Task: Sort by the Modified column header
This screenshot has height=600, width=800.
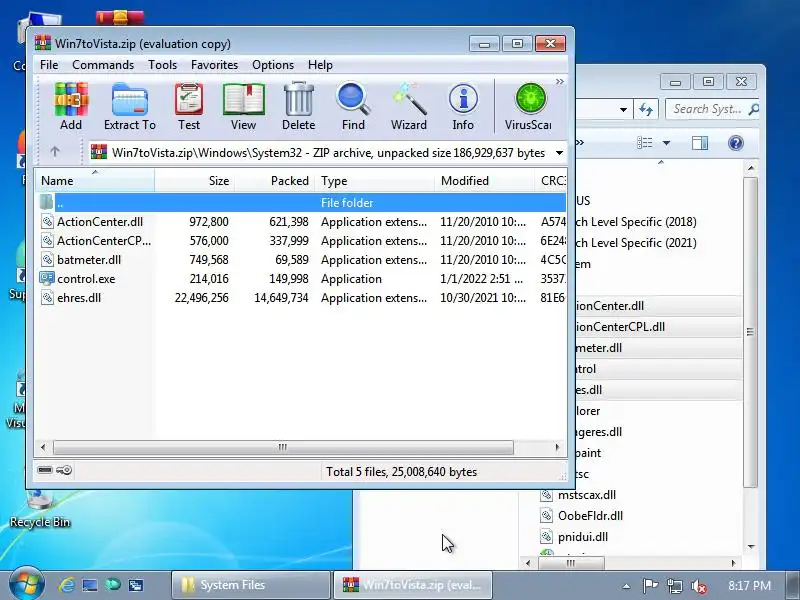Action: coord(484,181)
